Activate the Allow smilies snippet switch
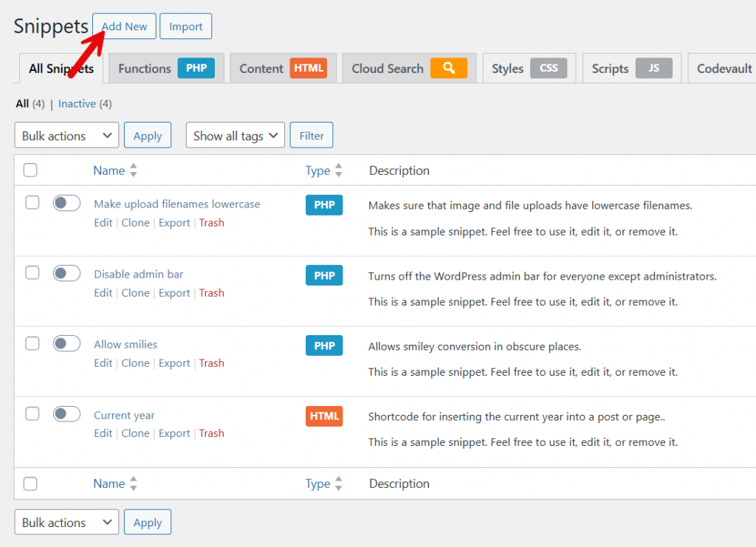756x547 pixels. [x=66, y=344]
